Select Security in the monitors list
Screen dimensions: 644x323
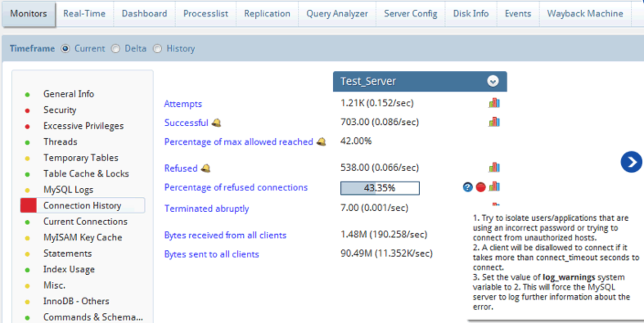point(60,110)
